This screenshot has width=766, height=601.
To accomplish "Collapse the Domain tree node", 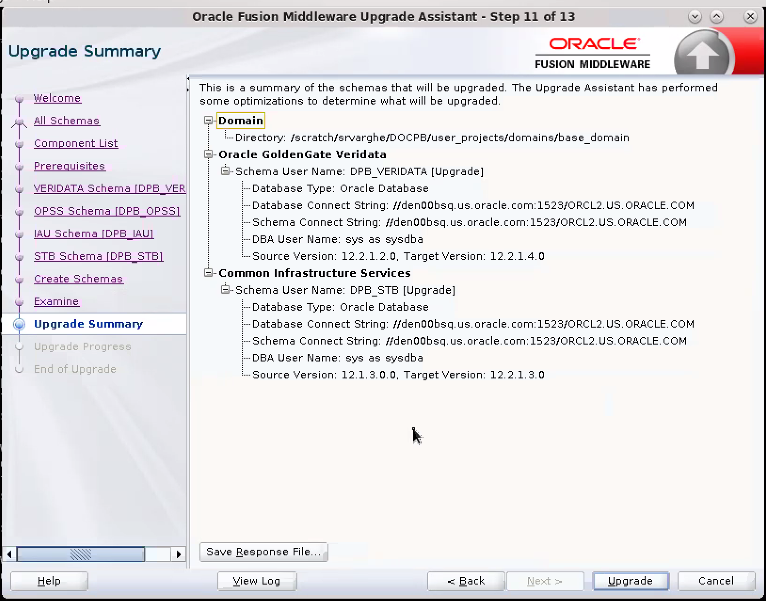I will point(209,120).
